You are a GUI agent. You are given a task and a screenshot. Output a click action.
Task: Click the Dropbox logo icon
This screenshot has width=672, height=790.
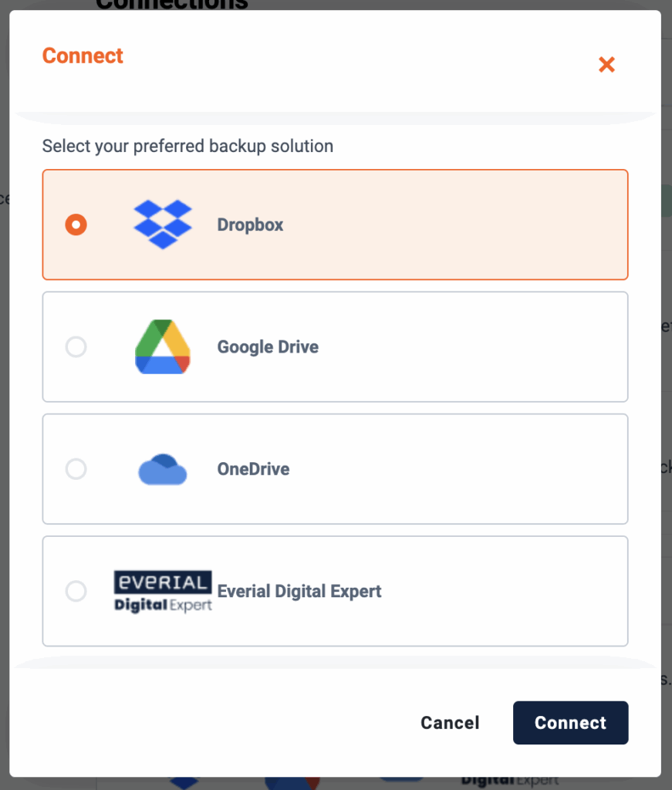click(163, 225)
